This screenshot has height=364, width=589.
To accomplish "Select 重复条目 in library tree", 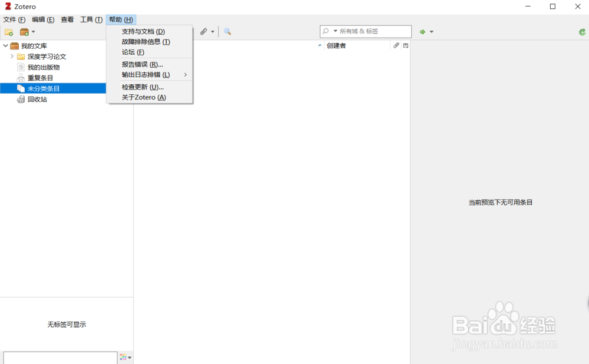I will pos(40,78).
